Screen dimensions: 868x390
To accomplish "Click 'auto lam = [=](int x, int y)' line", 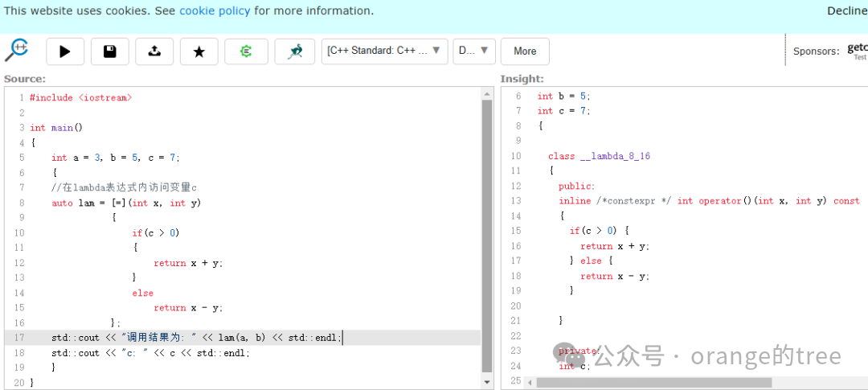I will click(126, 203).
